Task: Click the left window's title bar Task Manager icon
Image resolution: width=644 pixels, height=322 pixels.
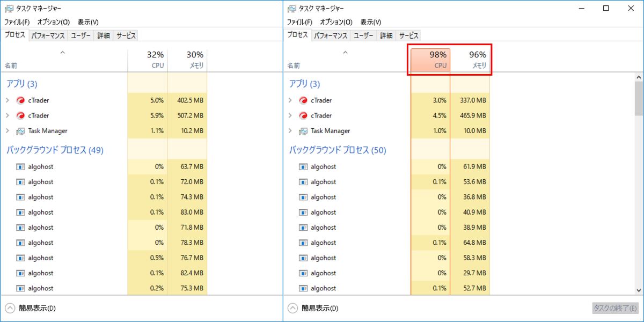Action: click(9, 9)
